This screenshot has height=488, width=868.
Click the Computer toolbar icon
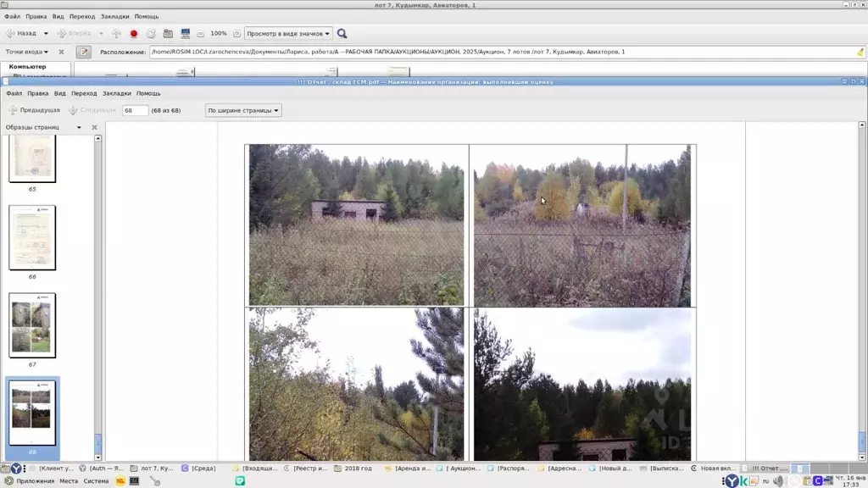185,34
